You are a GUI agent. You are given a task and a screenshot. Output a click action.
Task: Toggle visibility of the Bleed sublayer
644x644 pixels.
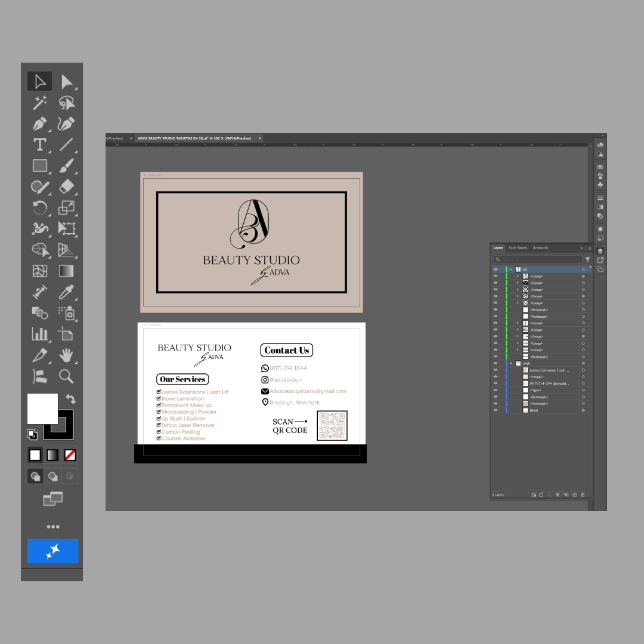[x=496, y=410]
